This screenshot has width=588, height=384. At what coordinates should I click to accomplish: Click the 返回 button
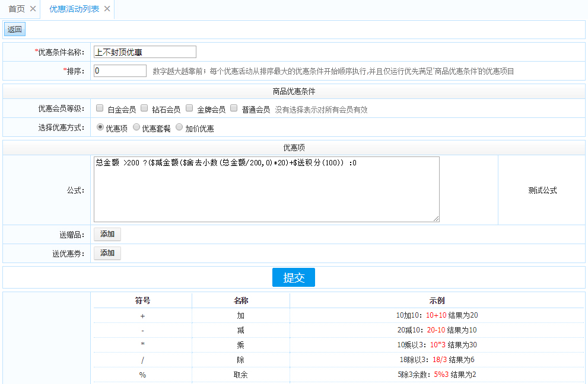[15, 29]
